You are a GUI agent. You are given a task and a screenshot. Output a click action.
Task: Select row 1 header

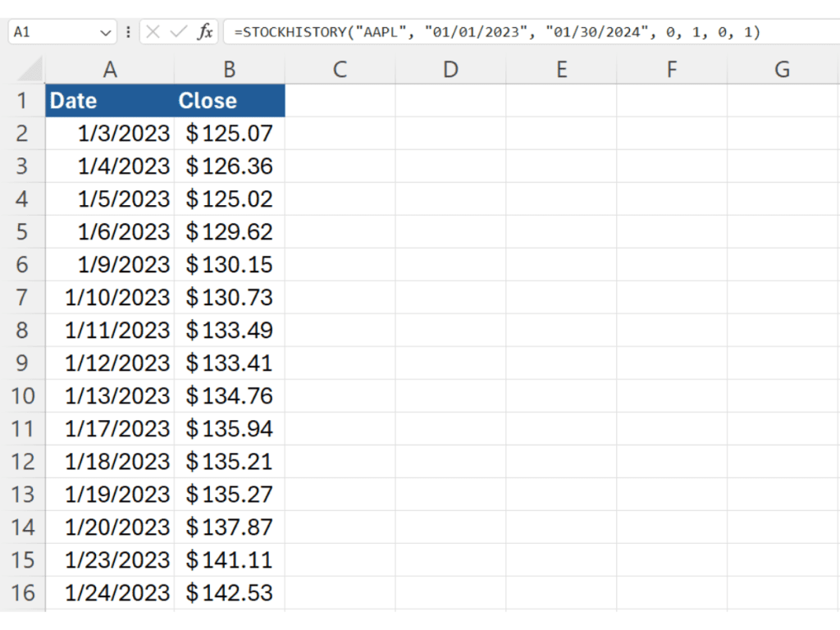coord(22,101)
